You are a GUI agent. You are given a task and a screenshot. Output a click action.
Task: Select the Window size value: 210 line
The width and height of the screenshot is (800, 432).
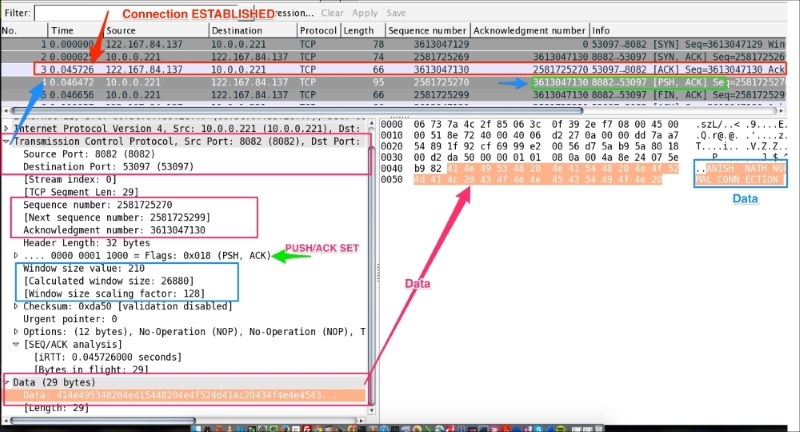[84, 268]
